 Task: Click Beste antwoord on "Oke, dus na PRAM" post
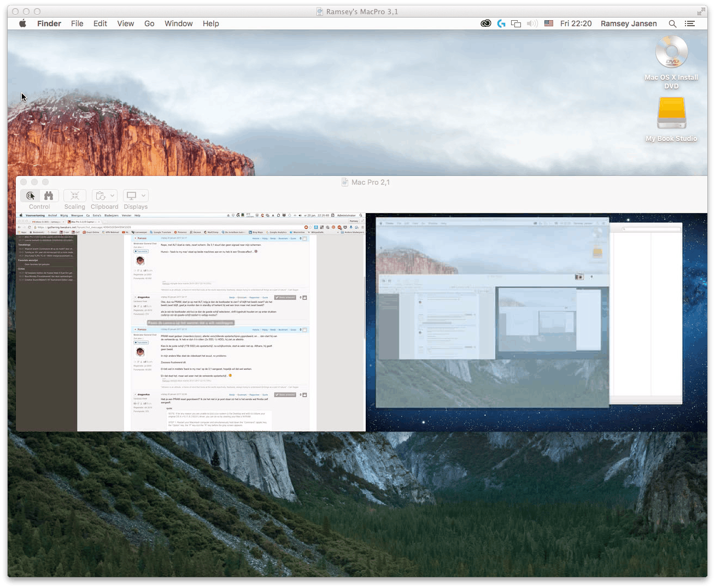[285, 297]
